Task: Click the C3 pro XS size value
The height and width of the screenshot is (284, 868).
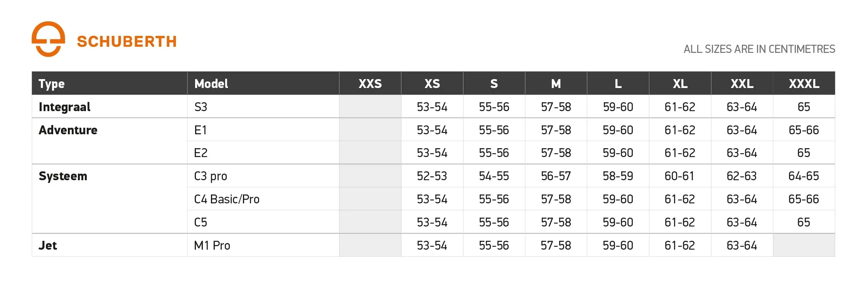Action: pos(432,176)
